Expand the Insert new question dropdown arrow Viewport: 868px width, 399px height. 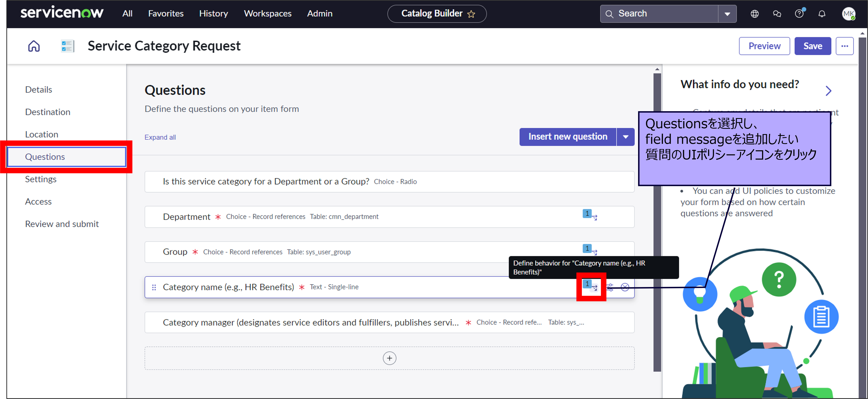625,137
